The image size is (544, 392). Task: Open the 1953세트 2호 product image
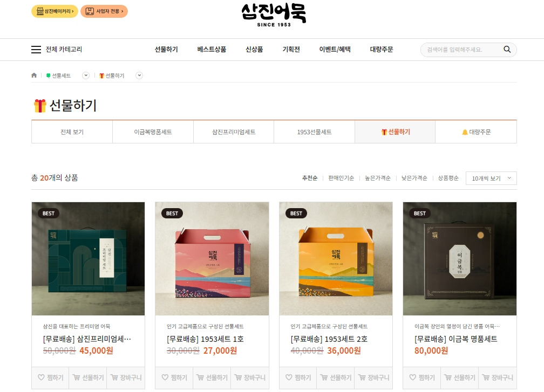coord(336,259)
